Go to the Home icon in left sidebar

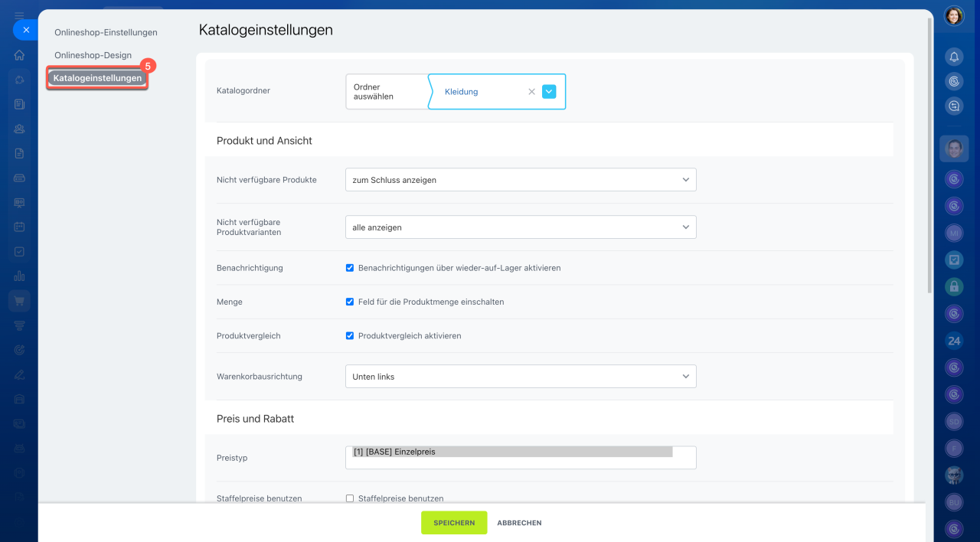click(x=19, y=55)
